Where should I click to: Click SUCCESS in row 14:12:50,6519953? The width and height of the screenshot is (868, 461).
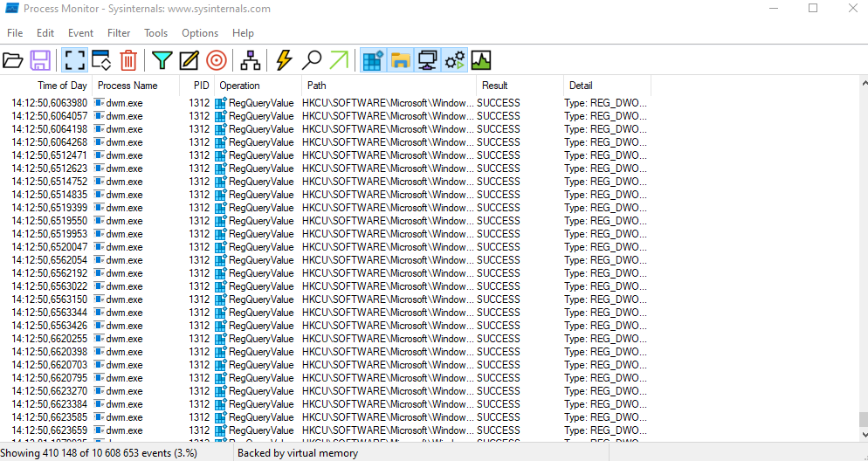(x=499, y=234)
